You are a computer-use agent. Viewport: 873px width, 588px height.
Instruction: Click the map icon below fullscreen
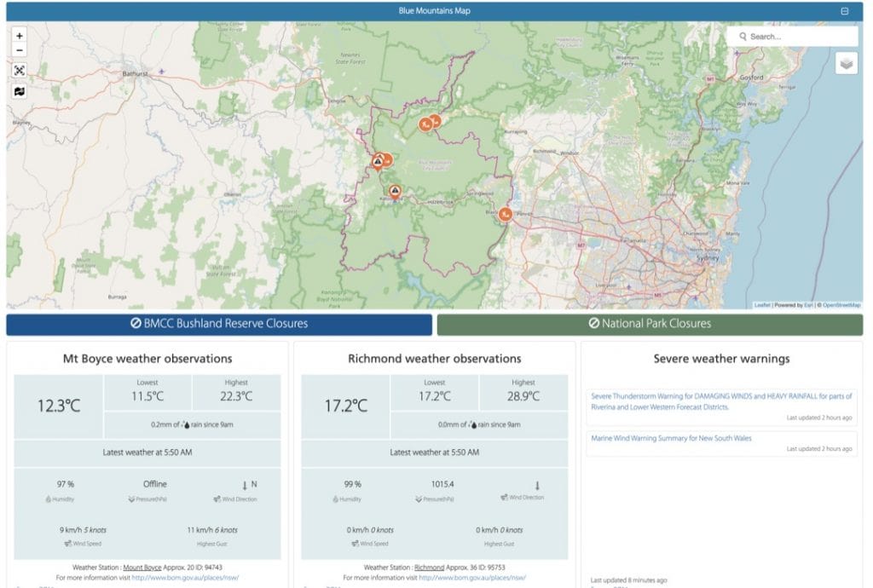tap(20, 91)
